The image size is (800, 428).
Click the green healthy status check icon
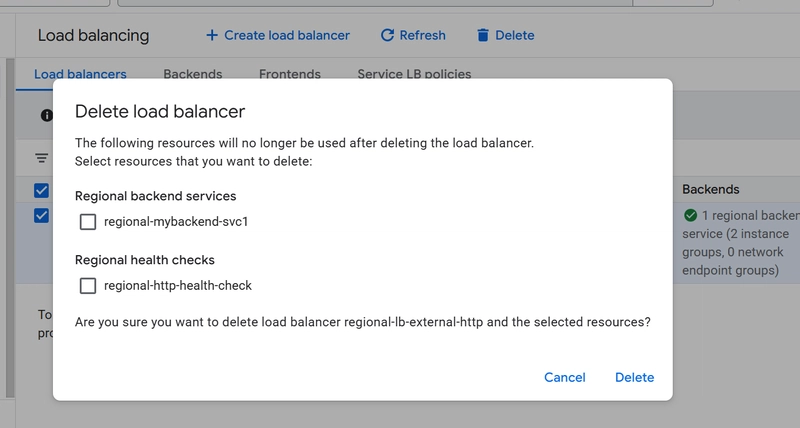pos(690,215)
